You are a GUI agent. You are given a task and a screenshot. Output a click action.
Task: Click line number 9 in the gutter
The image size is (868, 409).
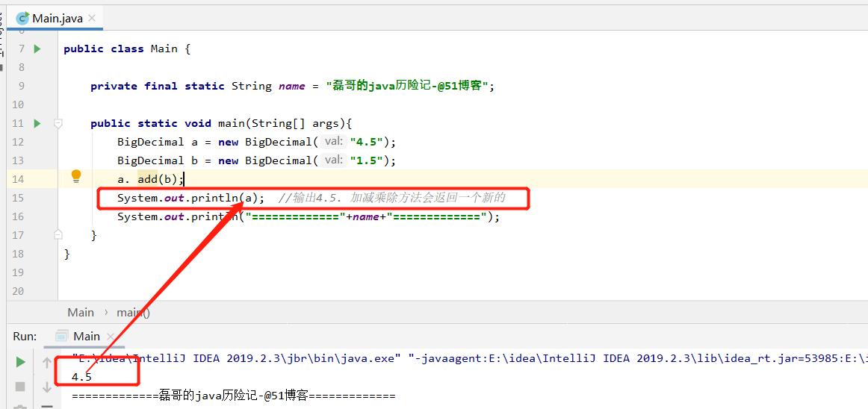(x=22, y=86)
